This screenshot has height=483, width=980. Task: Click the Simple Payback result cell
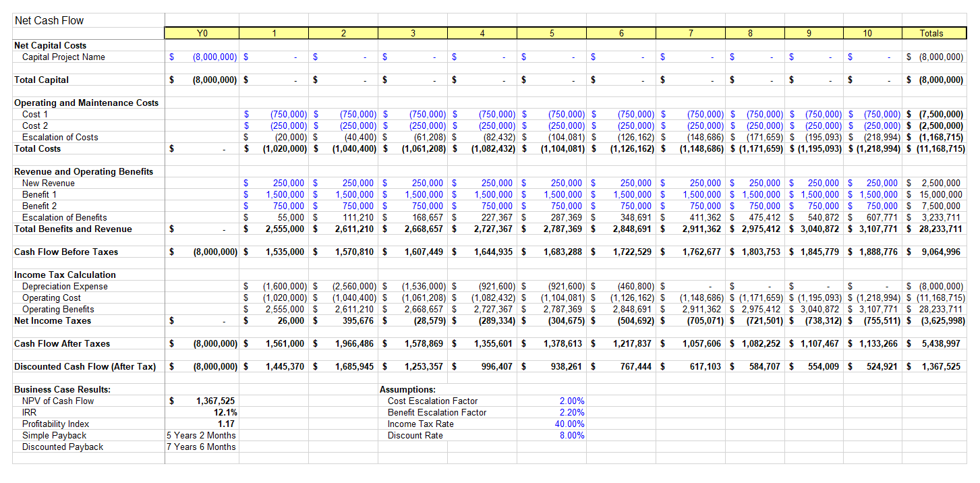(x=202, y=436)
